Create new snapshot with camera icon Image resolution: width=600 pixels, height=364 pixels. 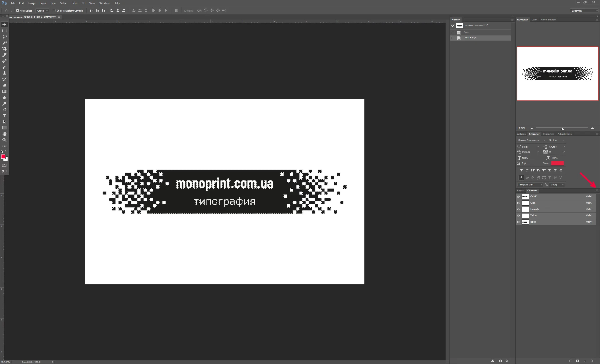pos(500,361)
